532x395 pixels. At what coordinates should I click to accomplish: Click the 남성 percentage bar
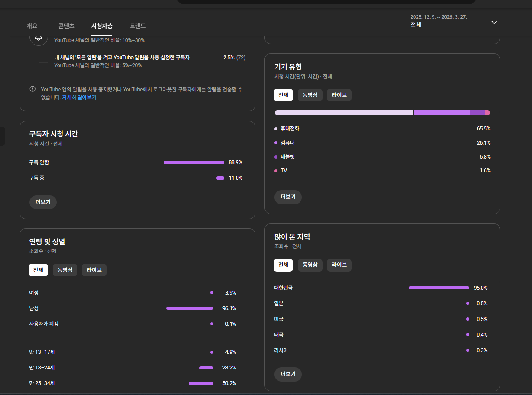click(190, 308)
